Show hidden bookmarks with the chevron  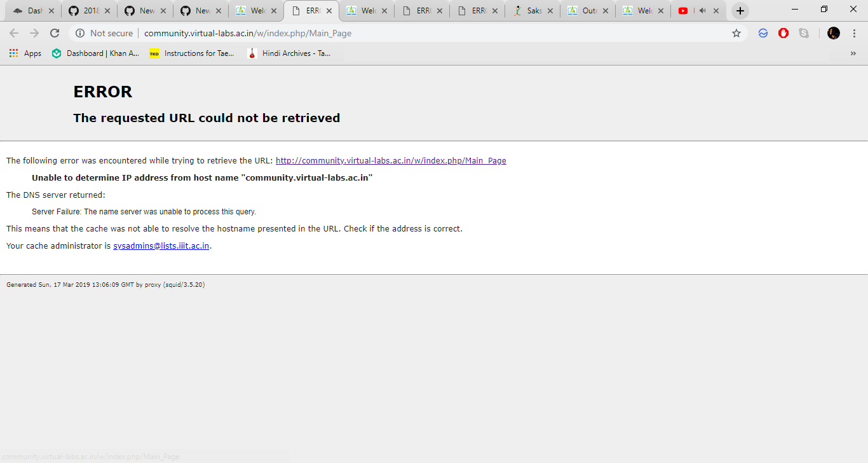tap(853, 53)
